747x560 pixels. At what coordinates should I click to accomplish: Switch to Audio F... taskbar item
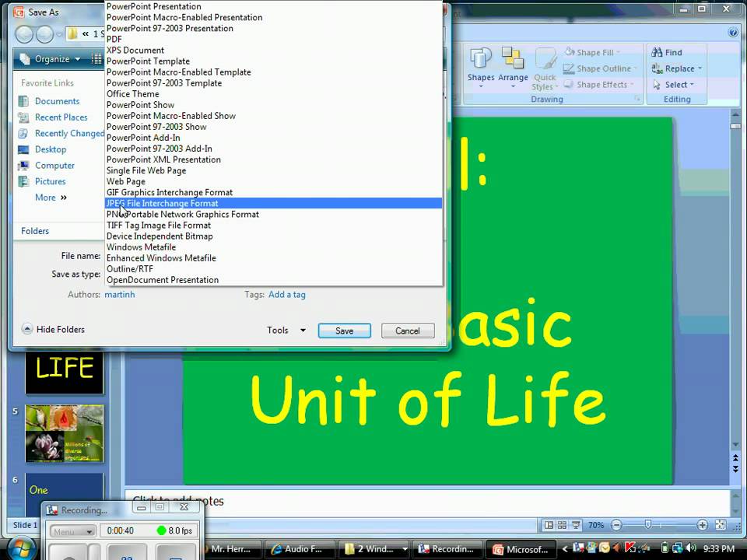click(298, 549)
